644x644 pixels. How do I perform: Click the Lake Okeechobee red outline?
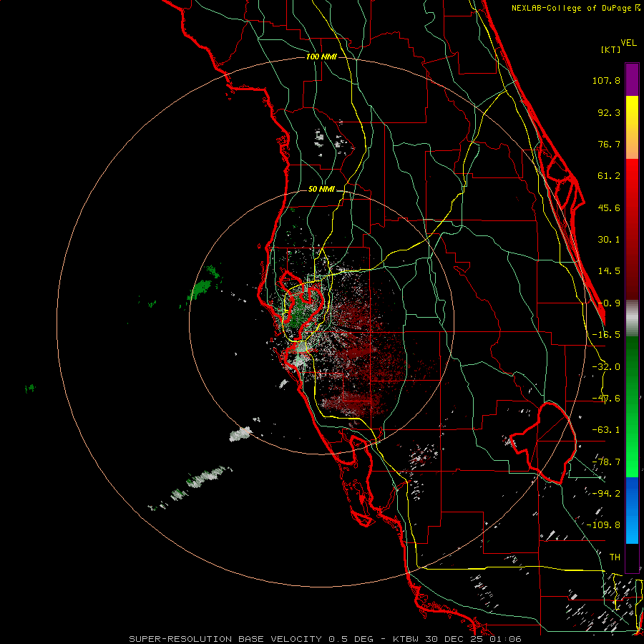pos(543,443)
